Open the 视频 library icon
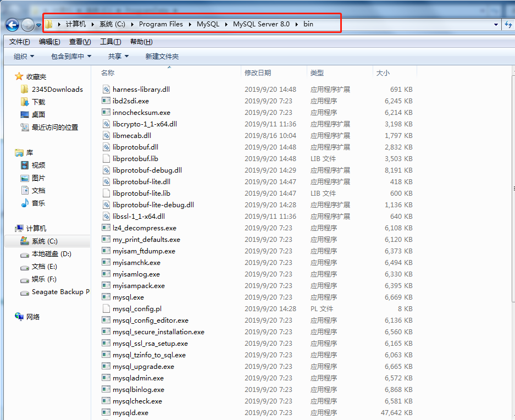 point(25,165)
